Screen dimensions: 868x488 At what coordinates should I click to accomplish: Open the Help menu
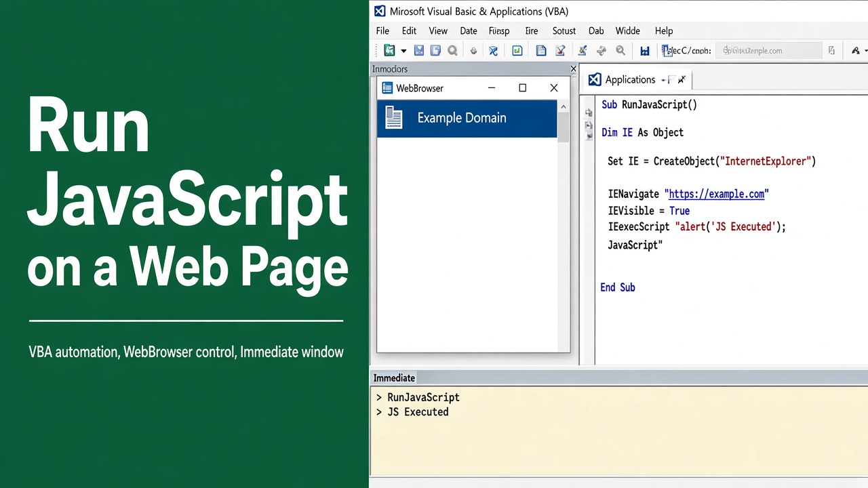click(664, 30)
